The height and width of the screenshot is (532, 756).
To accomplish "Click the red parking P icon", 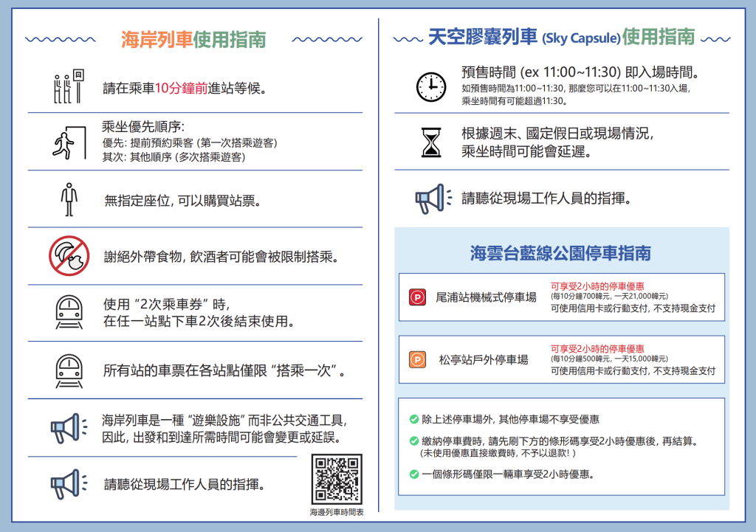I will click(418, 297).
